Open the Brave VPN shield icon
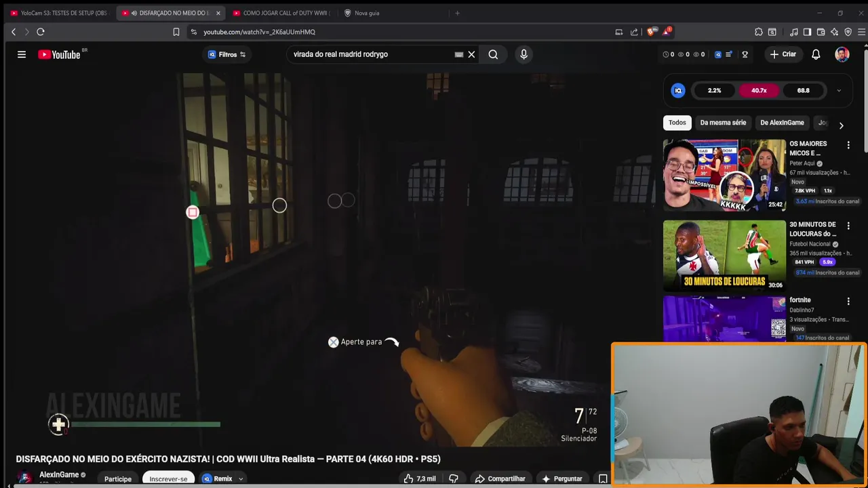868x488 pixels. pos(848,32)
